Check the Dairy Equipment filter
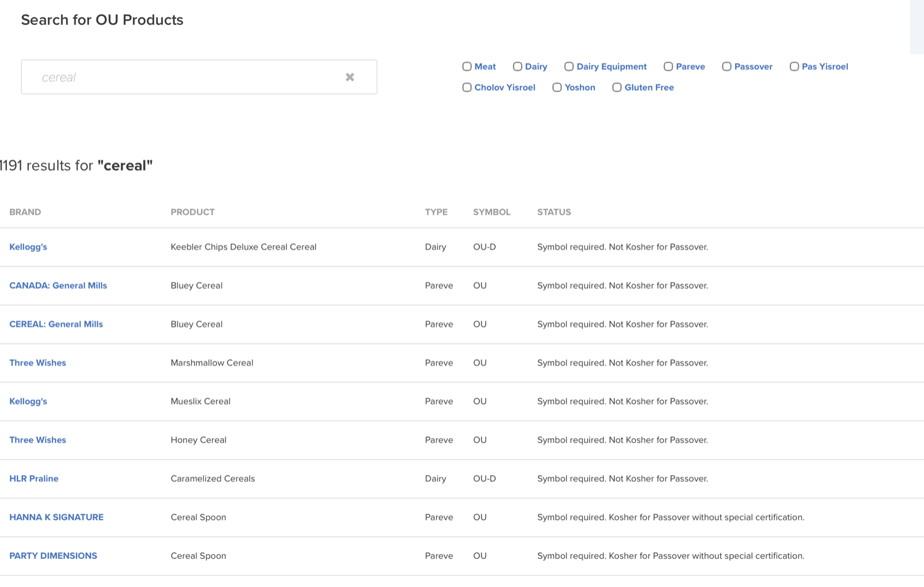This screenshot has width=924, height=587. pyautogui.click(x=569, y=66)
